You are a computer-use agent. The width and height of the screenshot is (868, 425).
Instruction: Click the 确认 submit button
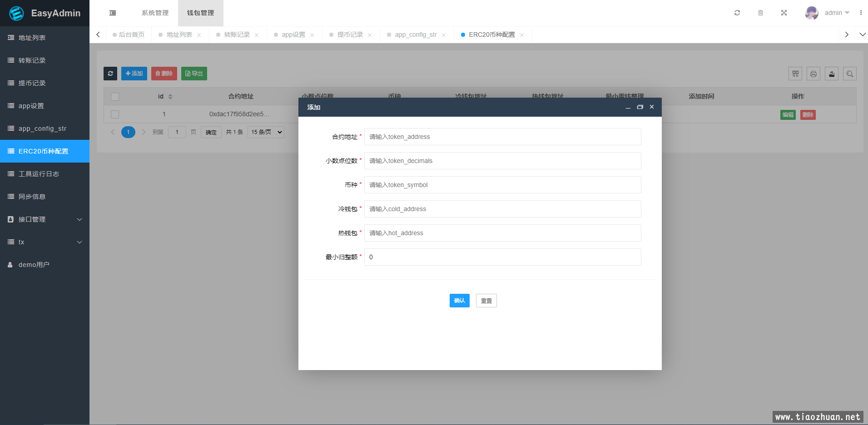click(x=460, y=301)
